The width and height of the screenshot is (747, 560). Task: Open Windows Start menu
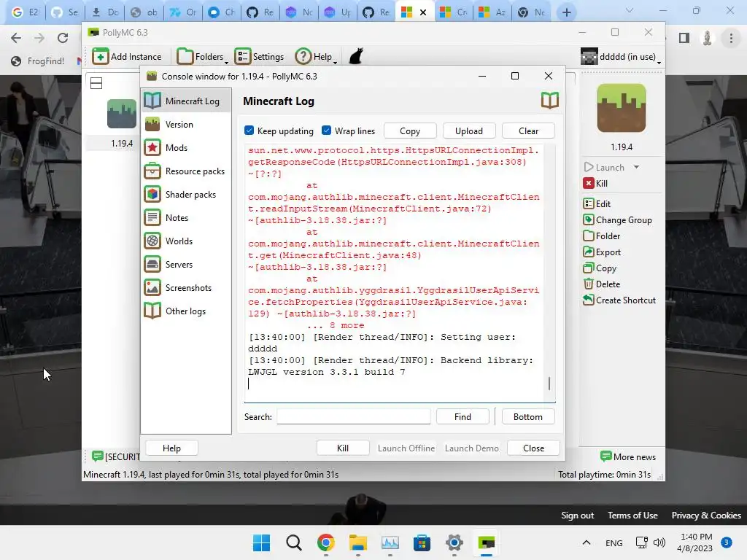tap(262, 542)
